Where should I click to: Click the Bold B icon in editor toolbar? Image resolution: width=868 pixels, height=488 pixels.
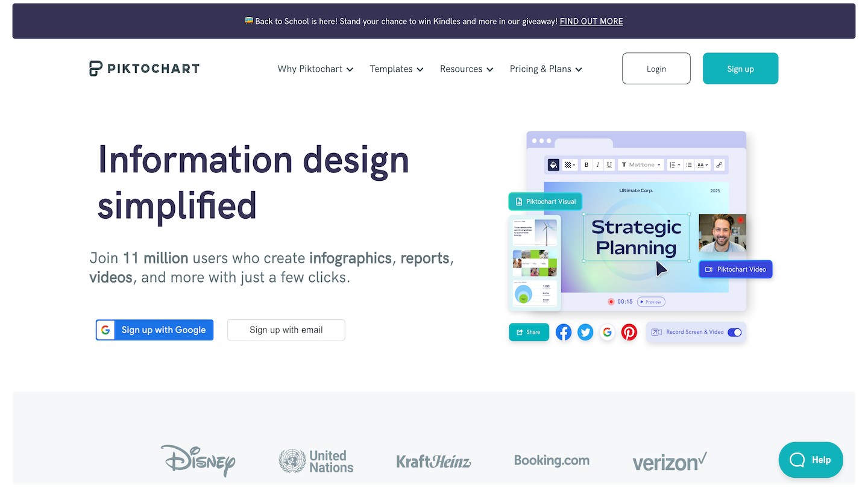pos(587,164)
